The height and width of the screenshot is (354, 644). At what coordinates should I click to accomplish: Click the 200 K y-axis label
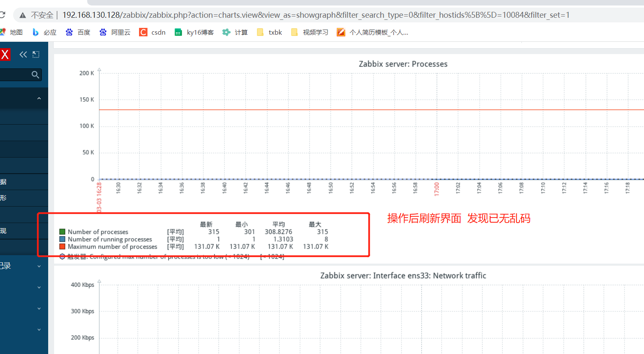[87, 73]
